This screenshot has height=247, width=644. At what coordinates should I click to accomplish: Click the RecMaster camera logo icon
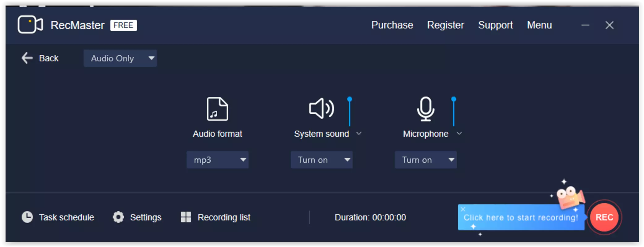(30, 24)
